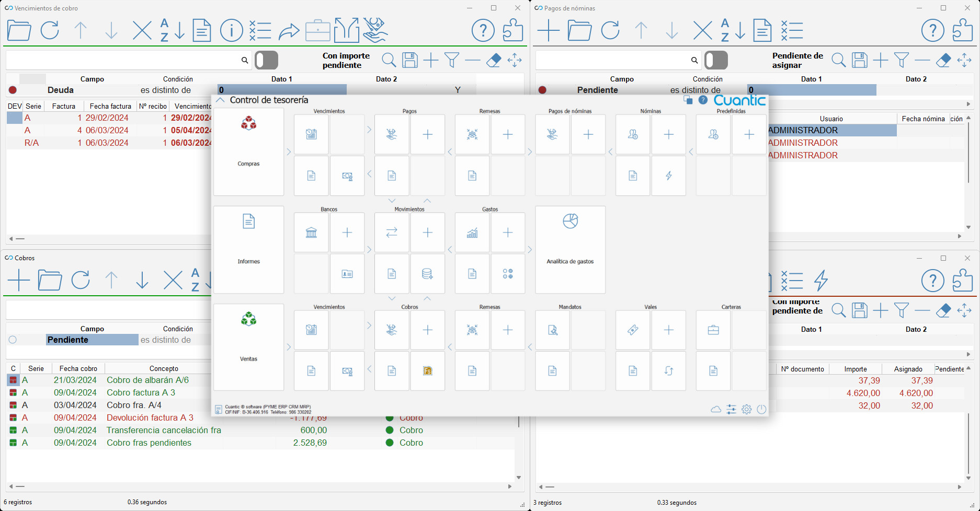
Task: Open Informes section tile
Action: coord(248,250)
